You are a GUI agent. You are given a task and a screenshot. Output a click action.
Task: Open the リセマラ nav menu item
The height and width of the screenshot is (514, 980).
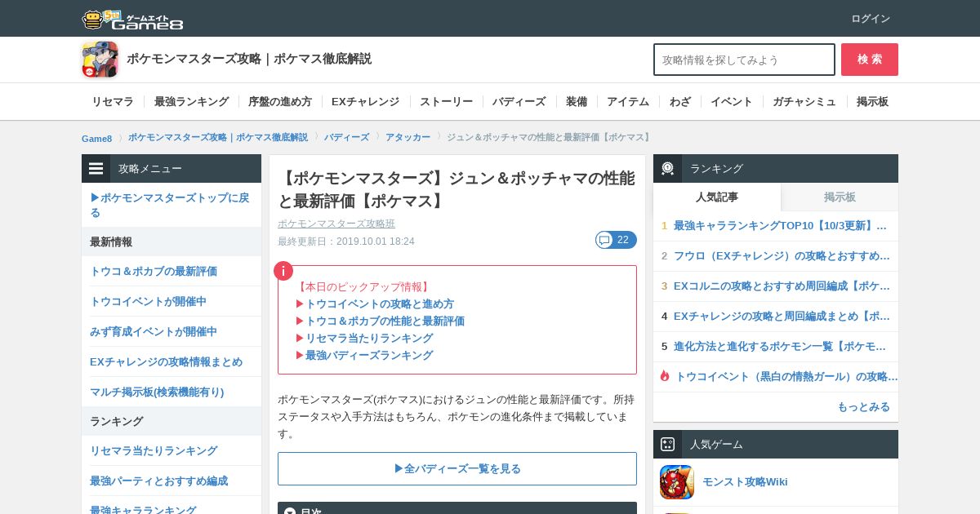pos(113,102)
